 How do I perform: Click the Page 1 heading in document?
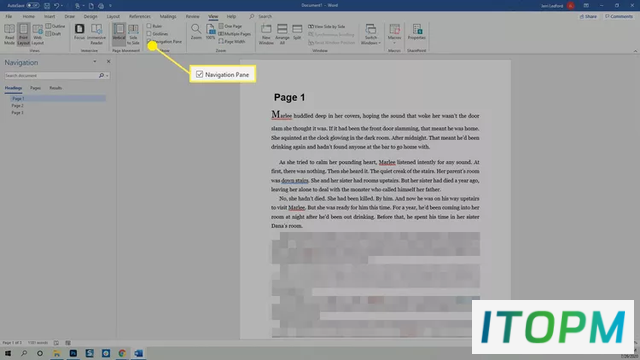point(289,98)
